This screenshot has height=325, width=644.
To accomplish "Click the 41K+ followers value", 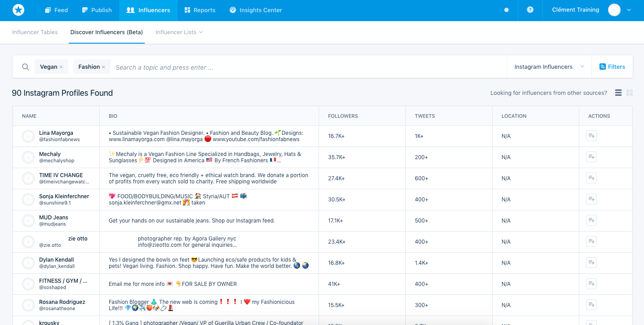I will pos(334,284).
